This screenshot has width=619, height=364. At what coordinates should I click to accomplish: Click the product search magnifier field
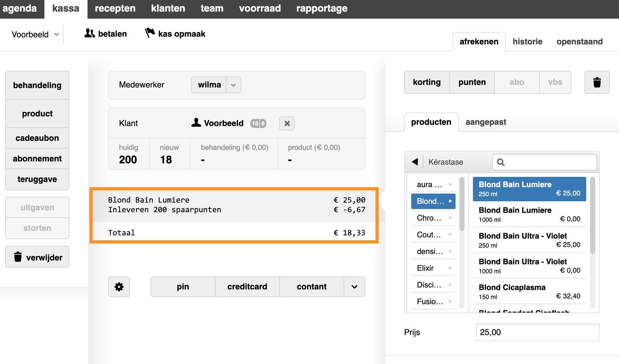tap(544, 162)
